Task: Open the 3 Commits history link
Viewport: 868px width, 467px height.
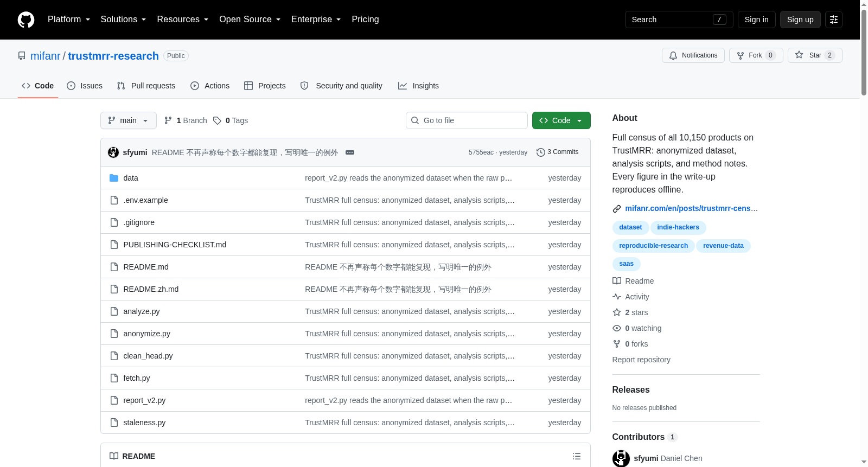Action: [558, 152]
